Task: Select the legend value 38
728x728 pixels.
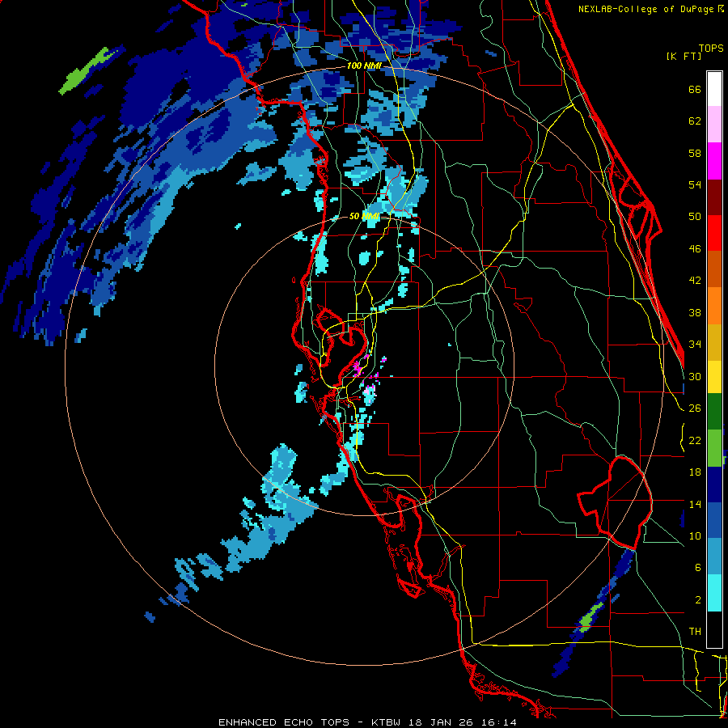Action: tap(695, 312)
